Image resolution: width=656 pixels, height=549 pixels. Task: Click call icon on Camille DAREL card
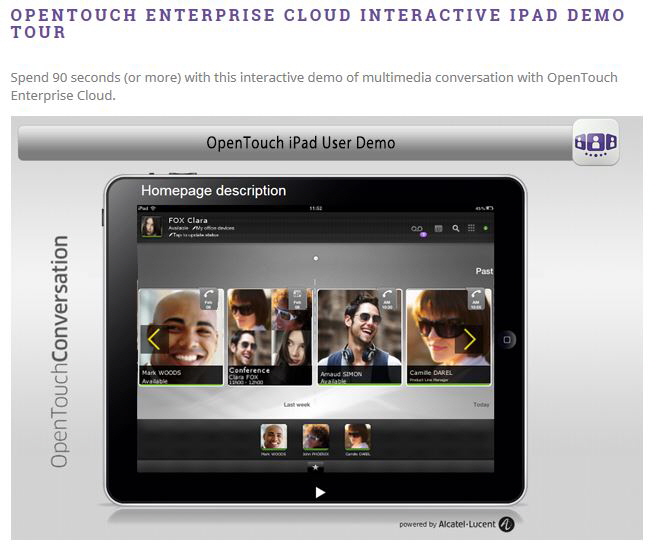click(476, 299)
